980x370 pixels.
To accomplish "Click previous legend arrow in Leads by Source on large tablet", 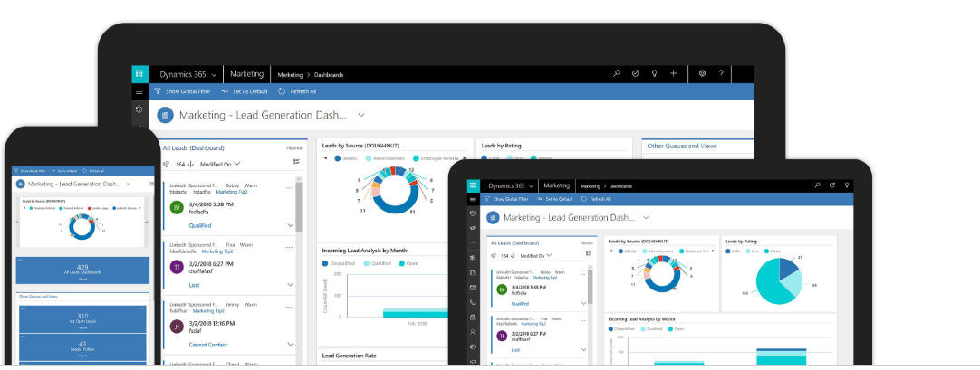I will click(325, 158).
